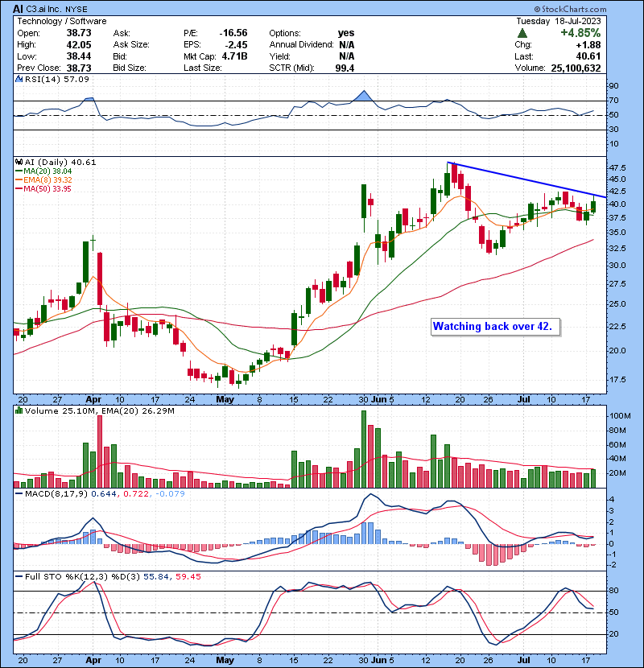Click the dash icon before MACD(8,17,9)

tap(19, 493)
